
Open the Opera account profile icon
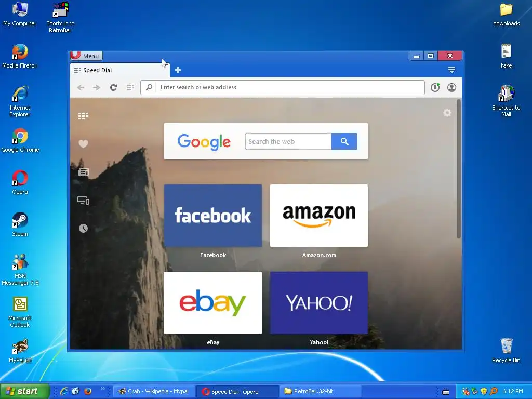451,87
